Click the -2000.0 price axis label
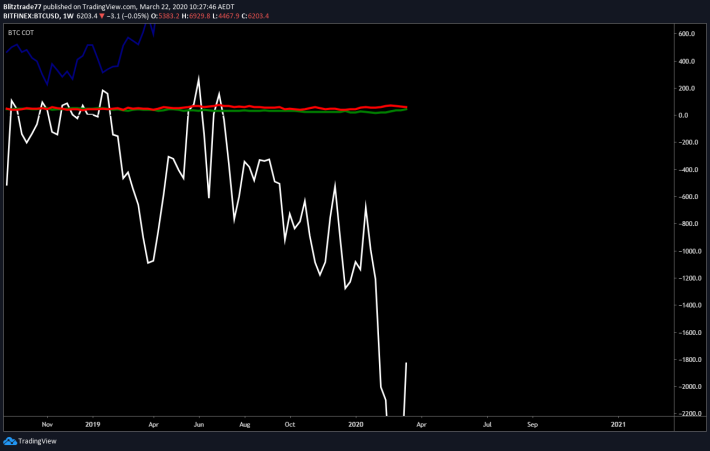 tap(689, 387)
